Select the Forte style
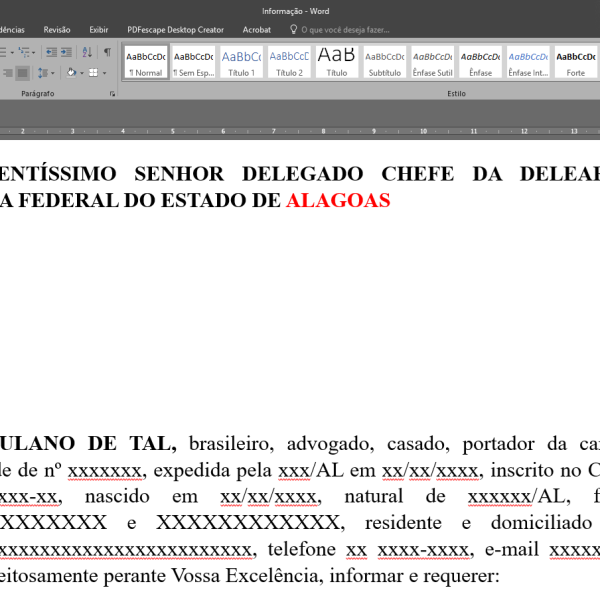The width and height of the screenshot is (600, 600). (576, 62)
